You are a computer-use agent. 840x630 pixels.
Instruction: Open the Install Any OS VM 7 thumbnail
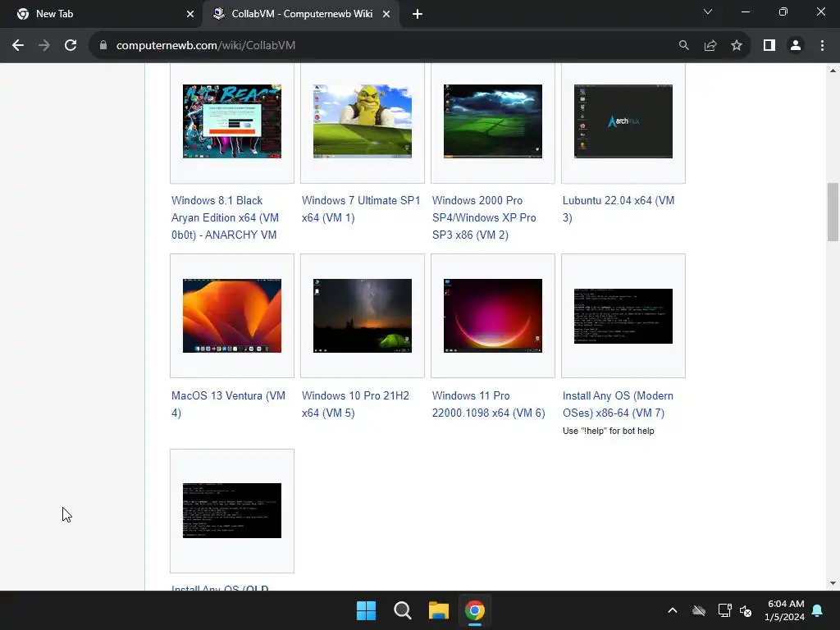[x=623, y=316]
